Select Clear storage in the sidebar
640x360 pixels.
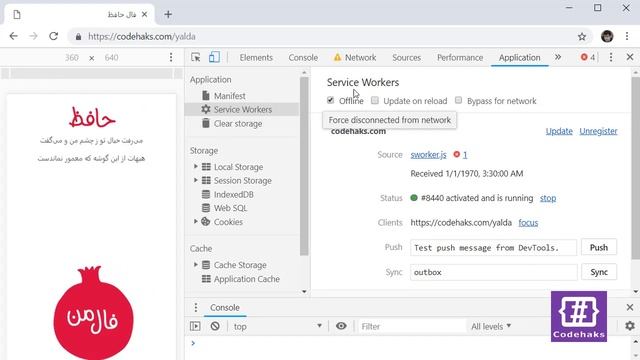click(238, 123)
